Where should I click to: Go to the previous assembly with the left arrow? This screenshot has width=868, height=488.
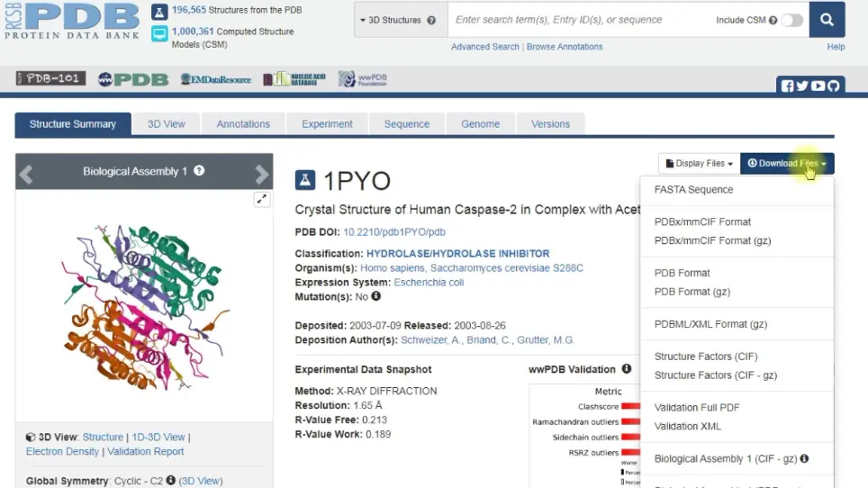(x=26, y=174)
